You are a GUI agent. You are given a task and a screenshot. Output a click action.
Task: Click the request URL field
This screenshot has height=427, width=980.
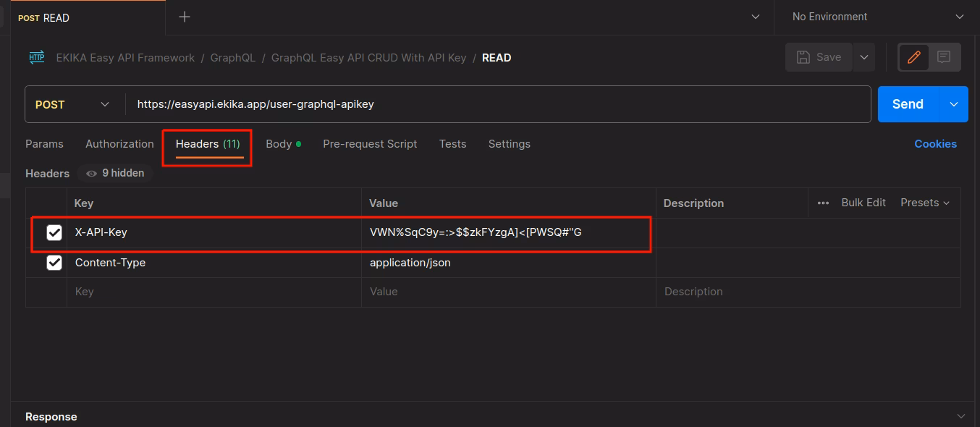[498, 104]
